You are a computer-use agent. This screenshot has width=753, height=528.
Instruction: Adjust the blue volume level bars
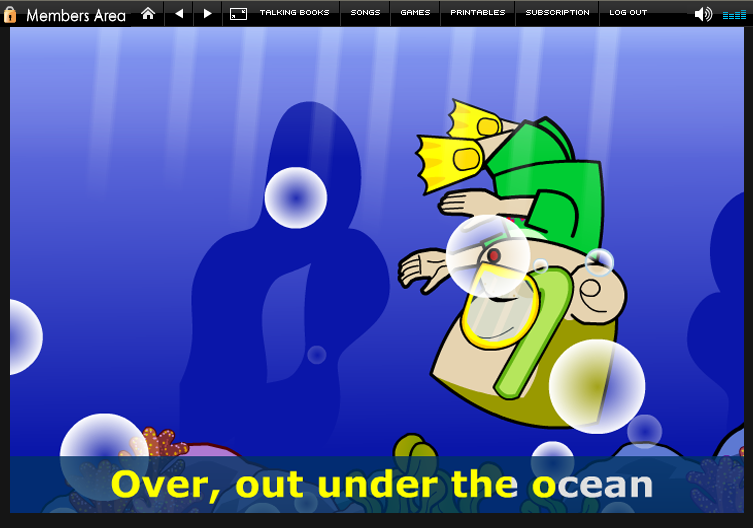coord(733,15)
